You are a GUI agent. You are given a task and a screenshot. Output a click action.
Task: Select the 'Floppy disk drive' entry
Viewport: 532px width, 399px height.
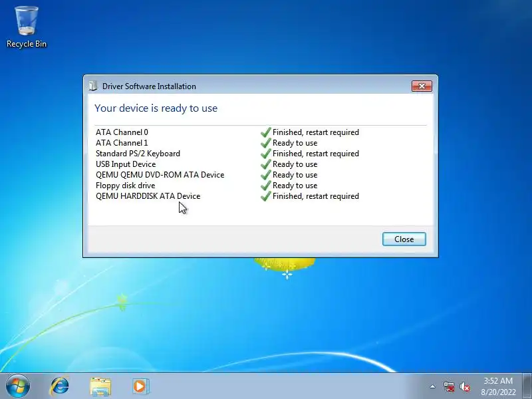125,186
